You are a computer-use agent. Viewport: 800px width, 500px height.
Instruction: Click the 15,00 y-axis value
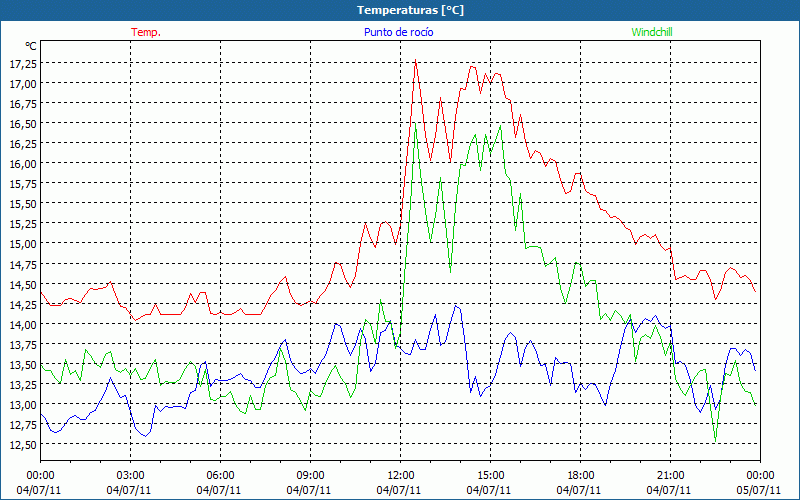23,244
